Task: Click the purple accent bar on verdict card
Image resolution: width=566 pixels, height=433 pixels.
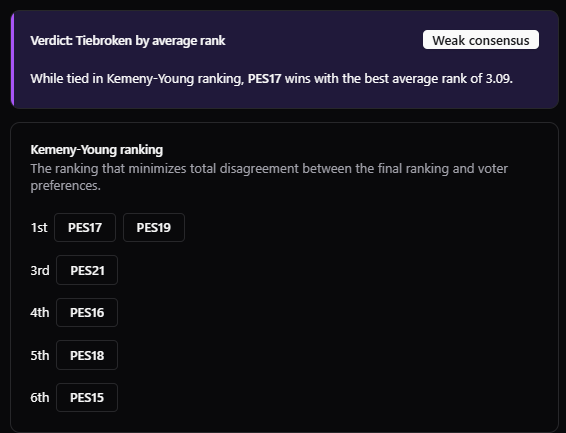Action: pyautogui.click(x=12, y=60)
